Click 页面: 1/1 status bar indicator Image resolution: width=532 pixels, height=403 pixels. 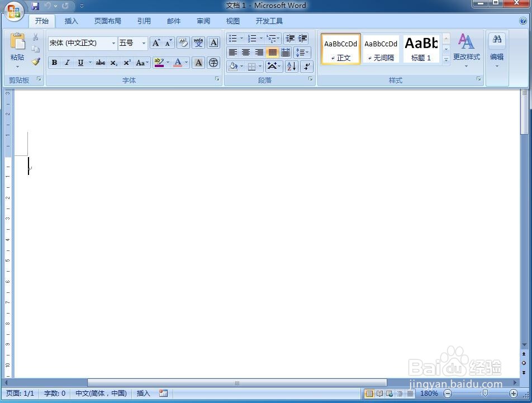tap(20, 393)
